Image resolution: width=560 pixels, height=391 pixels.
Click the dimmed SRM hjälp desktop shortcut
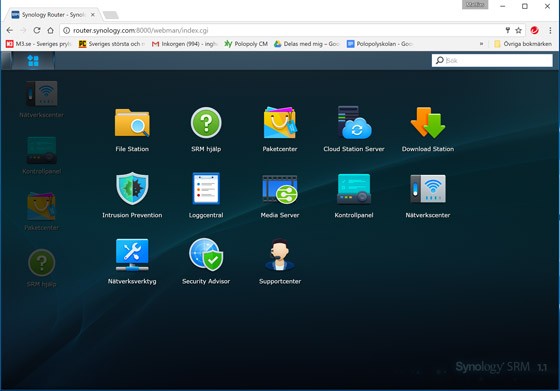[x=41, y=268]
